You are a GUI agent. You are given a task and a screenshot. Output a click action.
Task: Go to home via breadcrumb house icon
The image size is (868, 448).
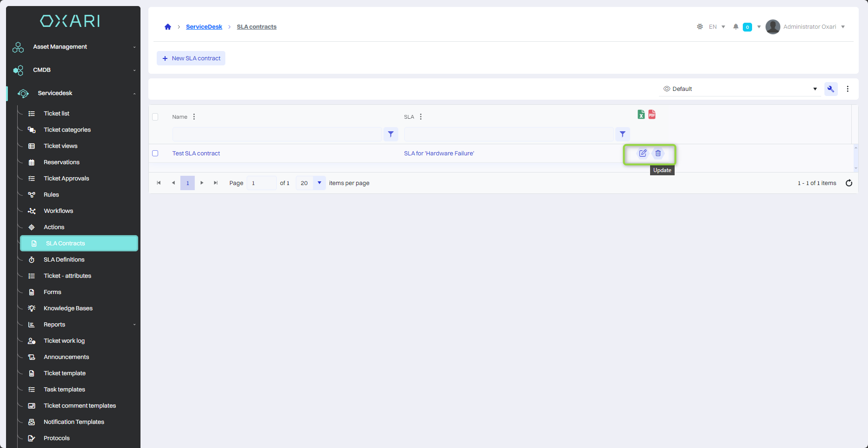(x=168, y=27)
